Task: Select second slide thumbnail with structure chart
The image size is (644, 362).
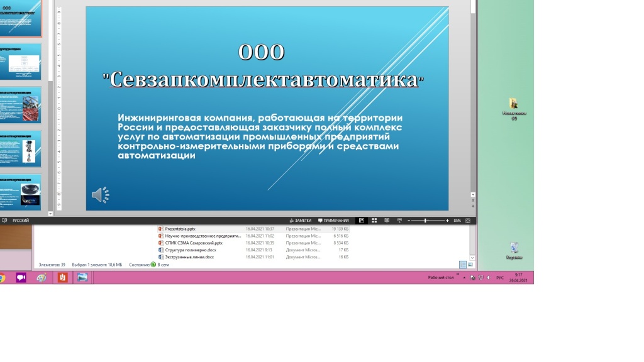Action: pos(21,62)
